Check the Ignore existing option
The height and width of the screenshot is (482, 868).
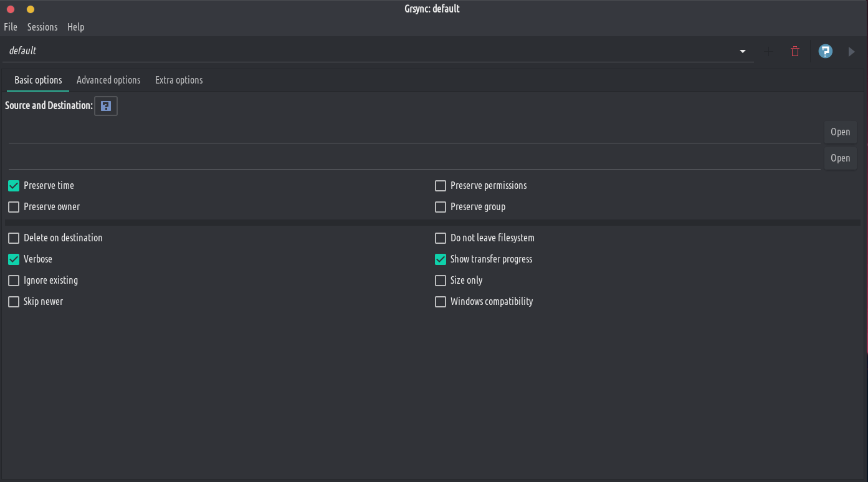click(x=14, y=281)
